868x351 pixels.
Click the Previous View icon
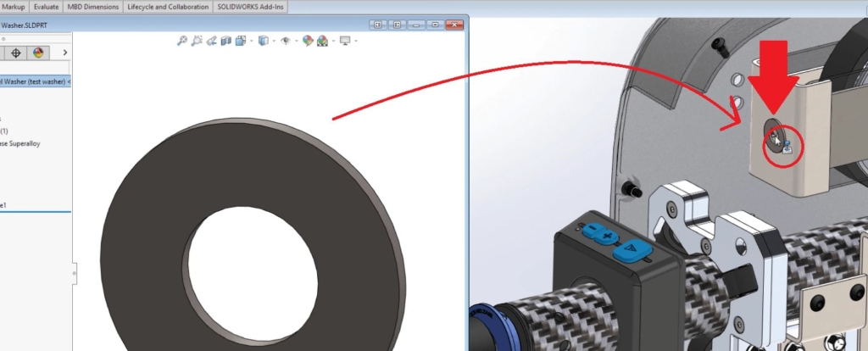211,41
